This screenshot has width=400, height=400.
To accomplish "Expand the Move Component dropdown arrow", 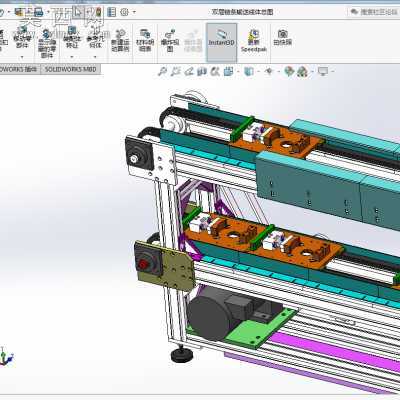I will click(x=22, y=57).
